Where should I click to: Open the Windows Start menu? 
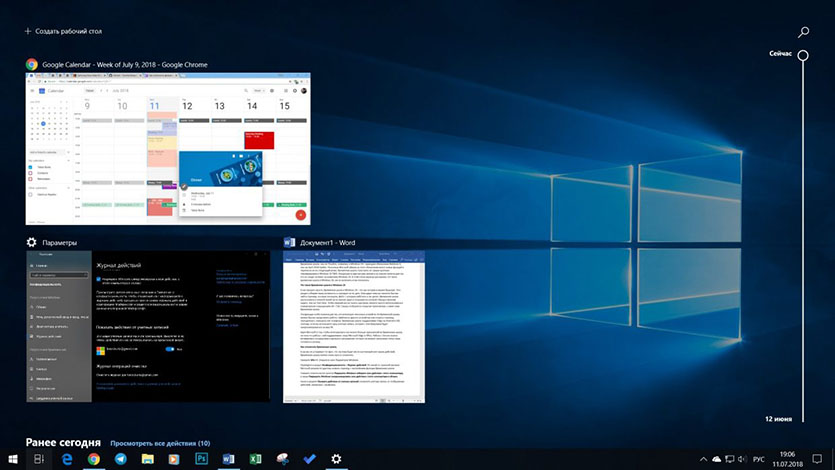click(13, 459)
